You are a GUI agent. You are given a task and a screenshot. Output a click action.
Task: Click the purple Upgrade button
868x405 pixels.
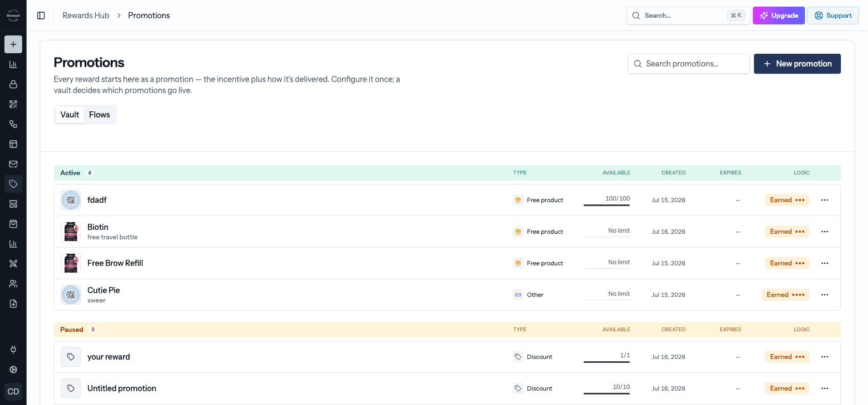(x=779, y=16)
